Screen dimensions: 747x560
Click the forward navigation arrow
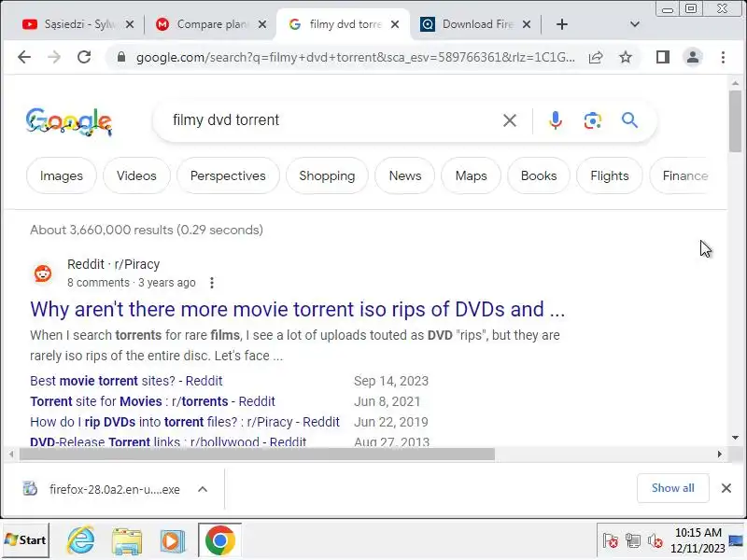point(54,57)
